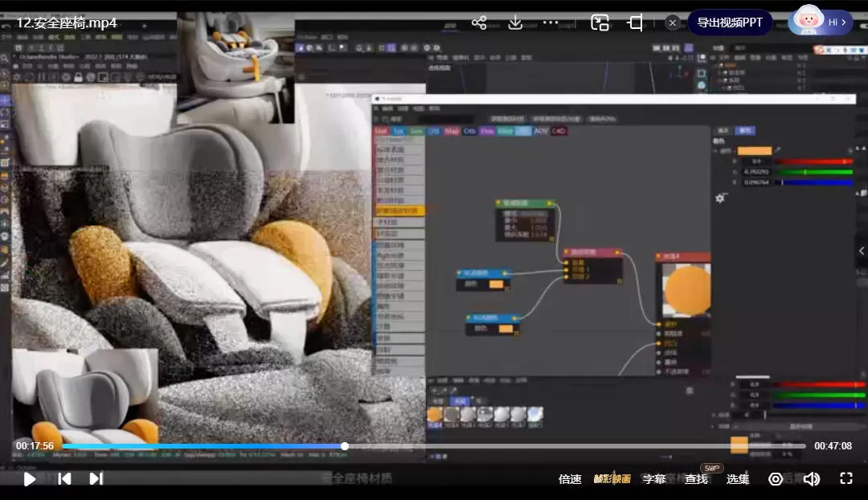Screen dimensions: 868x500
Task: Collapse the green gradient node header
Action: [523, 202]
